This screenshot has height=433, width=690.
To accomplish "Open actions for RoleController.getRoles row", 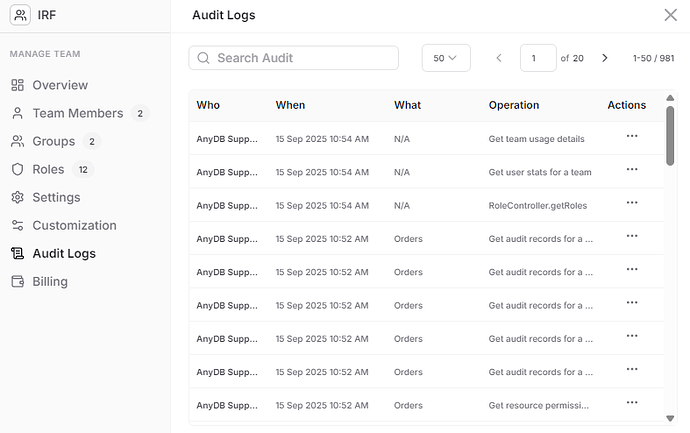I will (x=632, y=202).
